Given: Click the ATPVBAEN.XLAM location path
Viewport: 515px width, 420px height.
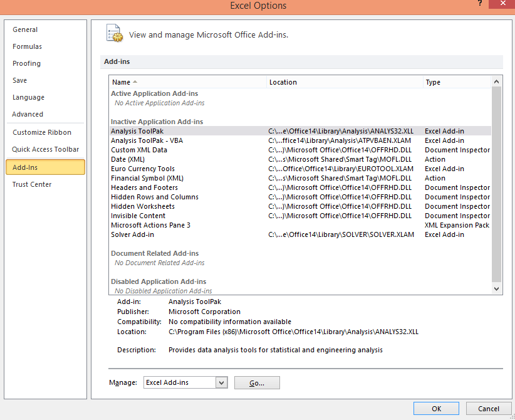Looking at the screenshot, I should point(340,140).
